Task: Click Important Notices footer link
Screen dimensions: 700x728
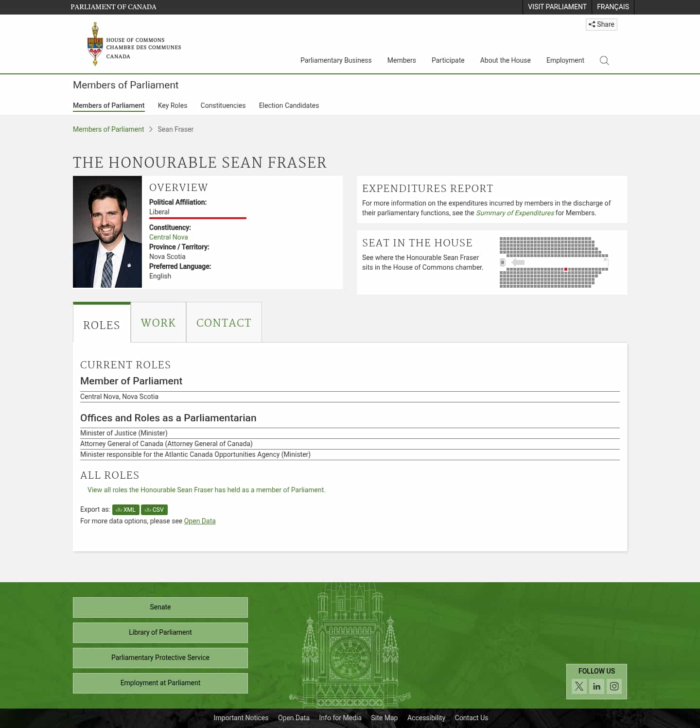Action: (x=241, y=718)
